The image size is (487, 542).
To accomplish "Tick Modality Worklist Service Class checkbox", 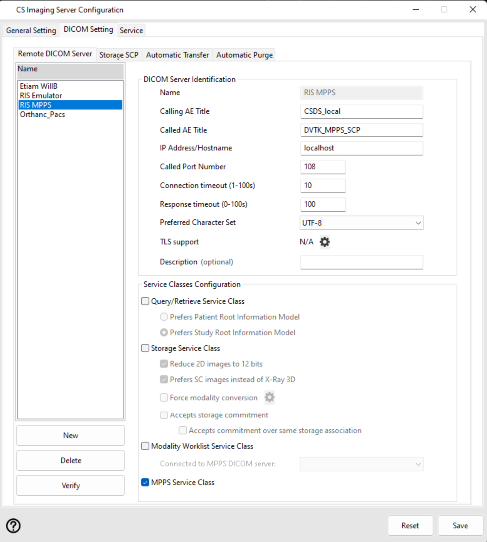I will 145,446.
